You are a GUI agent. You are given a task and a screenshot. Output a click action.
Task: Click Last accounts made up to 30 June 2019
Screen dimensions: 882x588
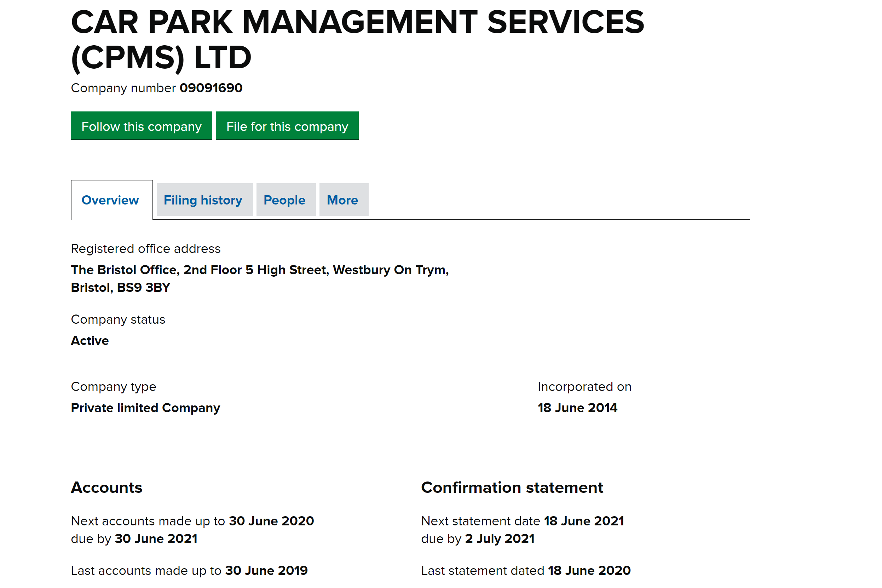coord(189,571)
